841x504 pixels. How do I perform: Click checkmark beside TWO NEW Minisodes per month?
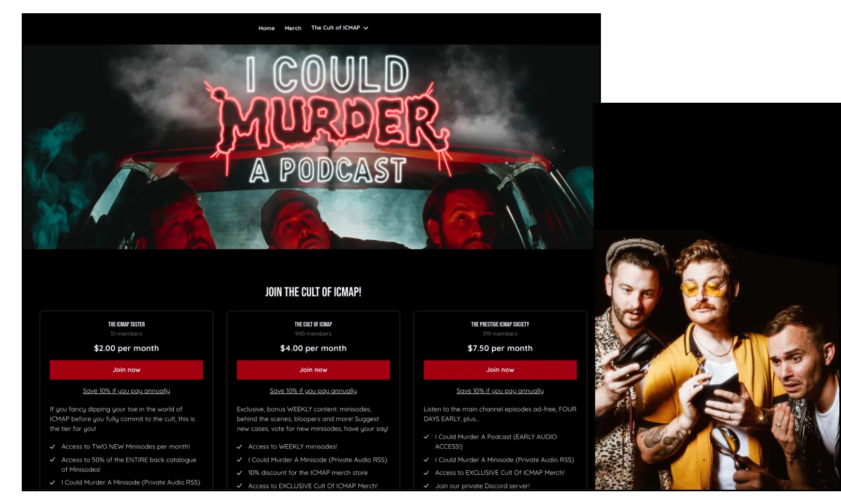pyautogui.click(x=52, y=447)
